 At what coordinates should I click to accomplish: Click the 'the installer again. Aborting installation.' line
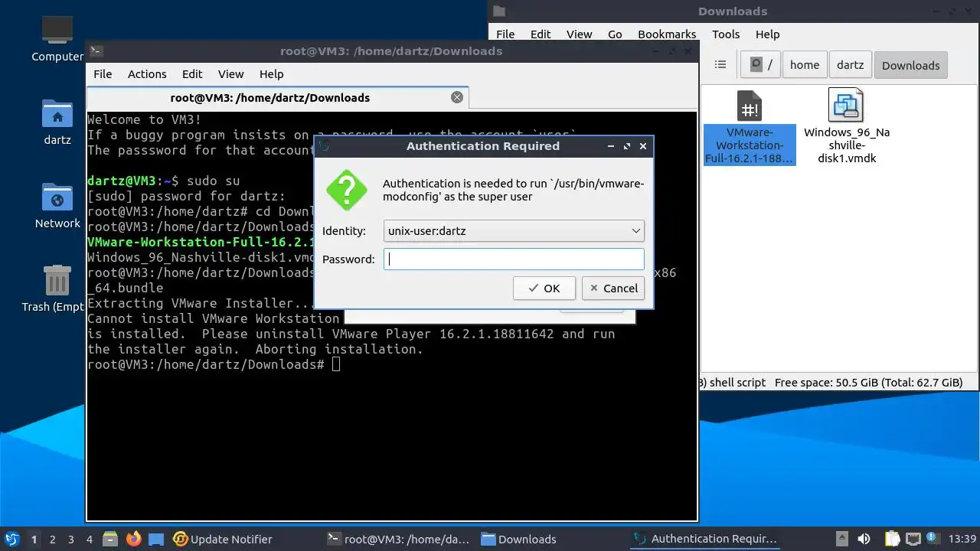tap(255, 349)
